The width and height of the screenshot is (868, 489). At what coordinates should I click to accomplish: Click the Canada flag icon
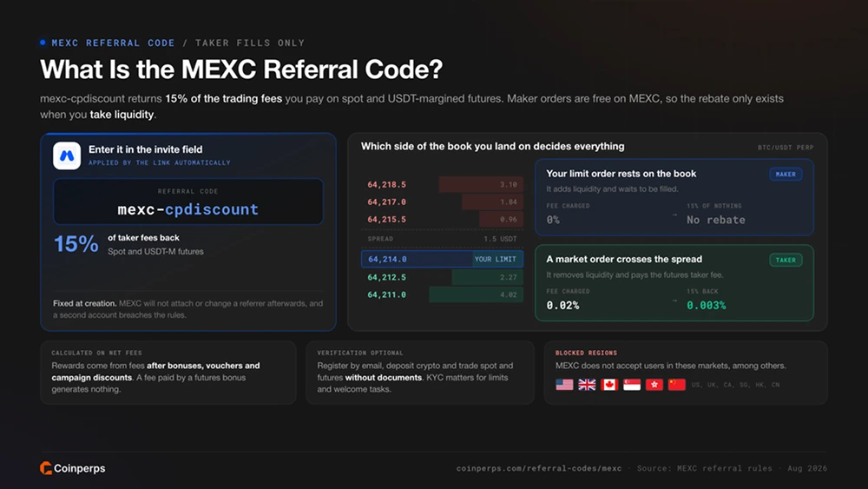609,384
